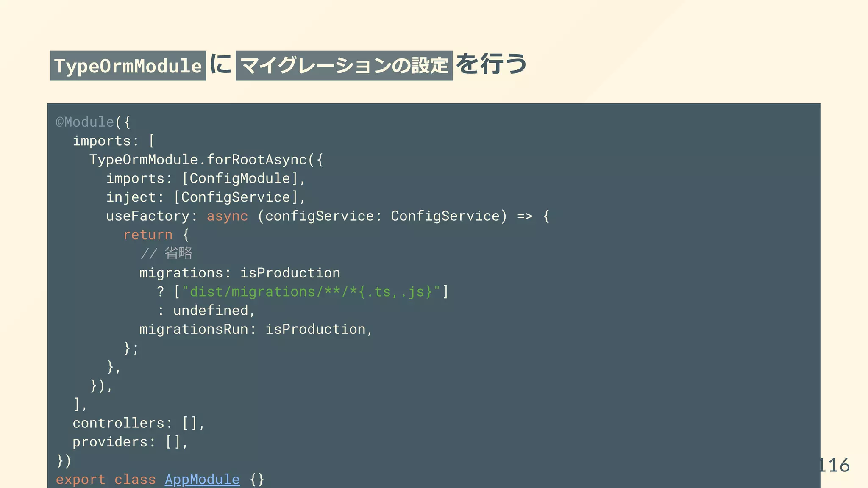The image size is (868, 488).
Task: Click the migrations: isProduction line
Action: point(240,272)
